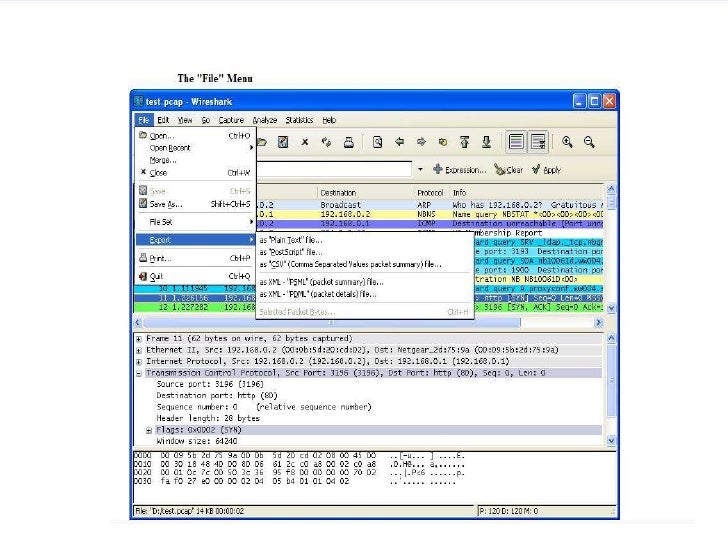Click the Close capture X toolbar icon
Viewport: 728px width, 546px height.
[305, 142]
